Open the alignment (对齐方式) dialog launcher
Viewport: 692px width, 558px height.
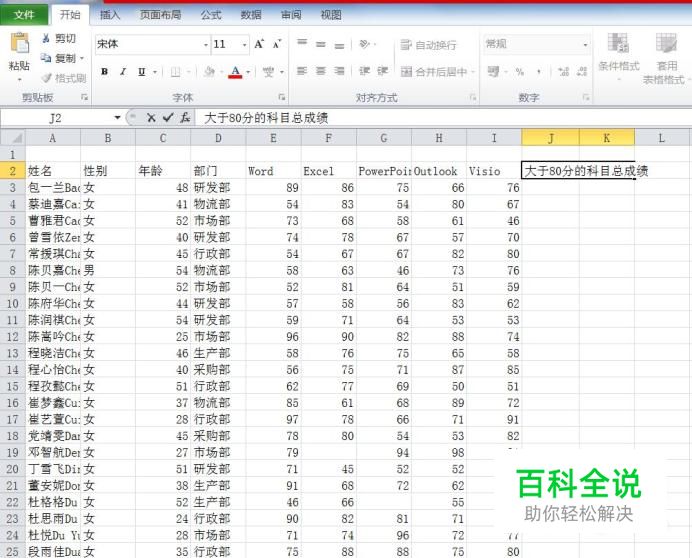(x=473, y=97)
